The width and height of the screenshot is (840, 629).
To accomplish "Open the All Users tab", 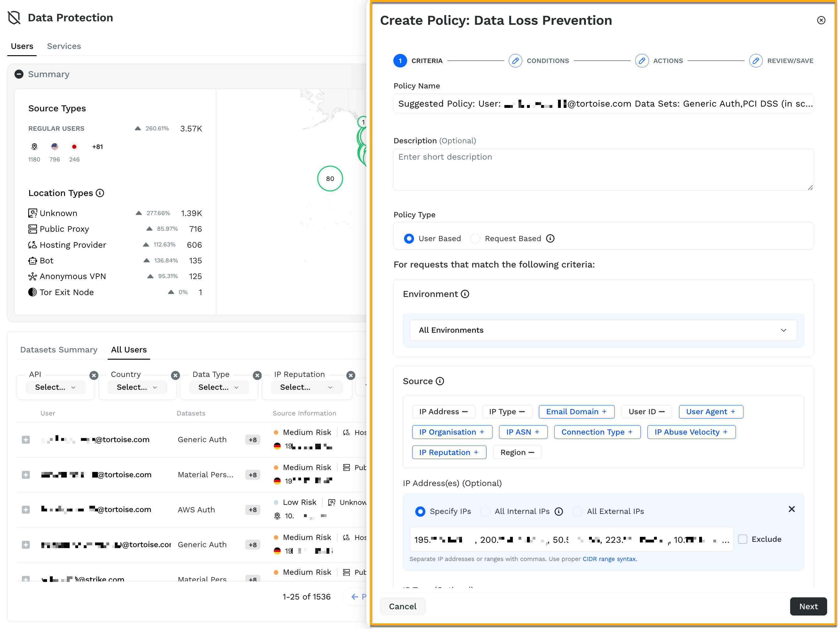I will point(129,350).
